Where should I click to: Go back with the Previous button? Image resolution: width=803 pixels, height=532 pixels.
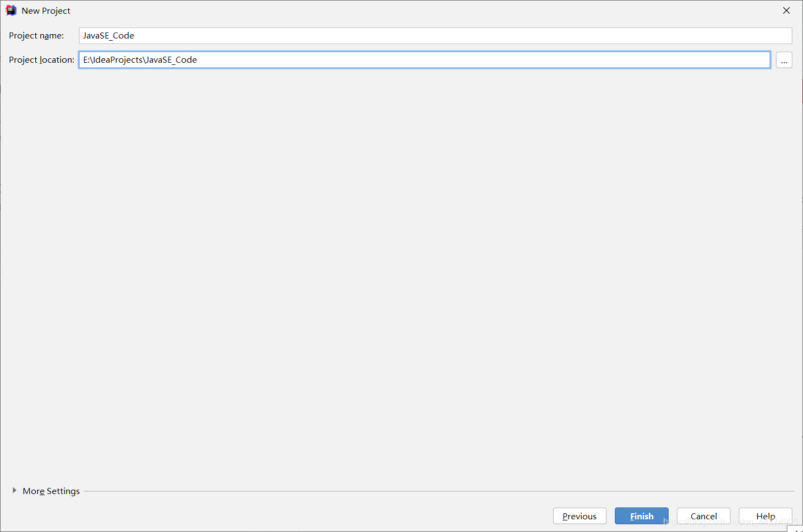(580, 516)
